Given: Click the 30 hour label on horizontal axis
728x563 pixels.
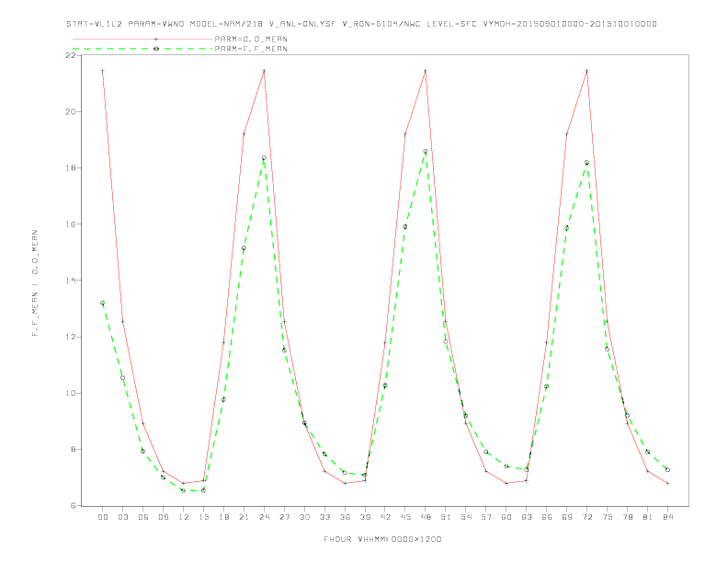Looking at the screenshot, I should [304, 517].
